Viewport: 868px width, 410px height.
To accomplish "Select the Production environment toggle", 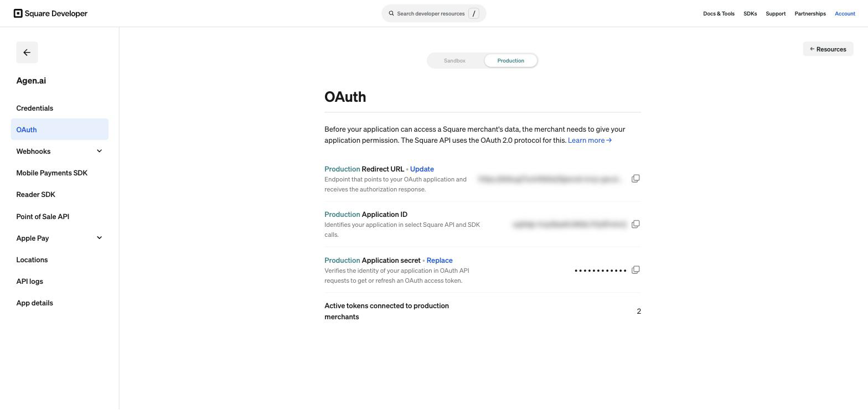I will [510, 60].
